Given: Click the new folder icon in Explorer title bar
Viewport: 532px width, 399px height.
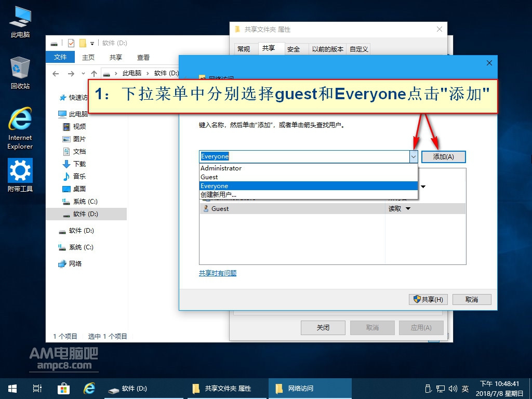Looking at the screenshot, I should tap(83, 43).
